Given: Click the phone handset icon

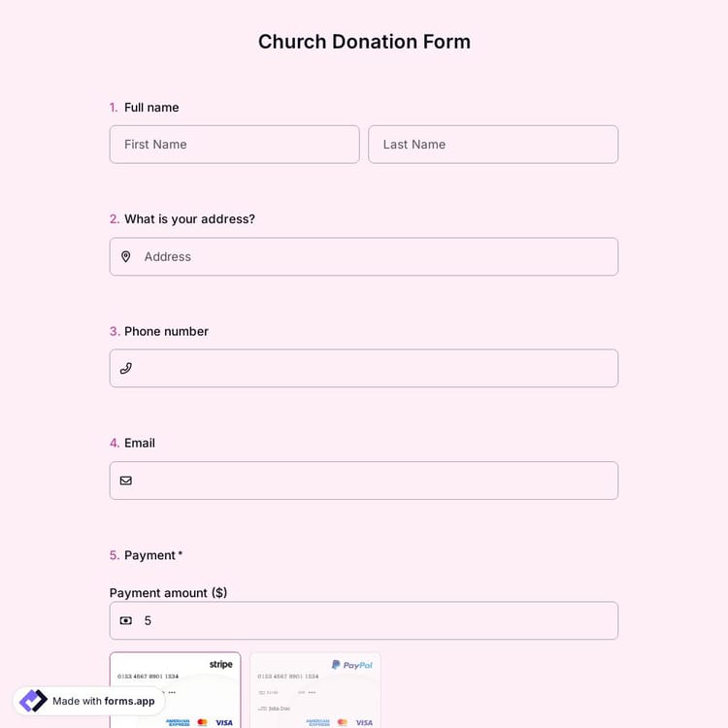Looking at the screenshot, I should [x=125, y=369].
